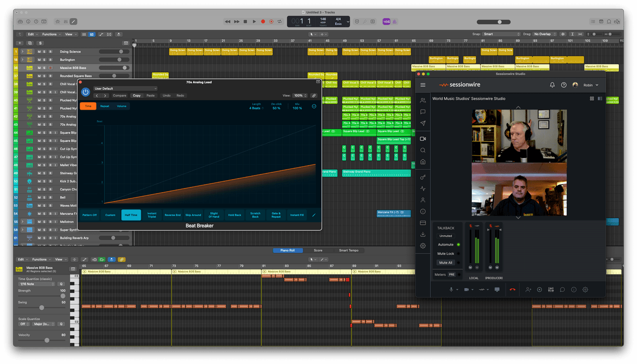Toggle cycle mode in the transport bar

click(279, 21)
